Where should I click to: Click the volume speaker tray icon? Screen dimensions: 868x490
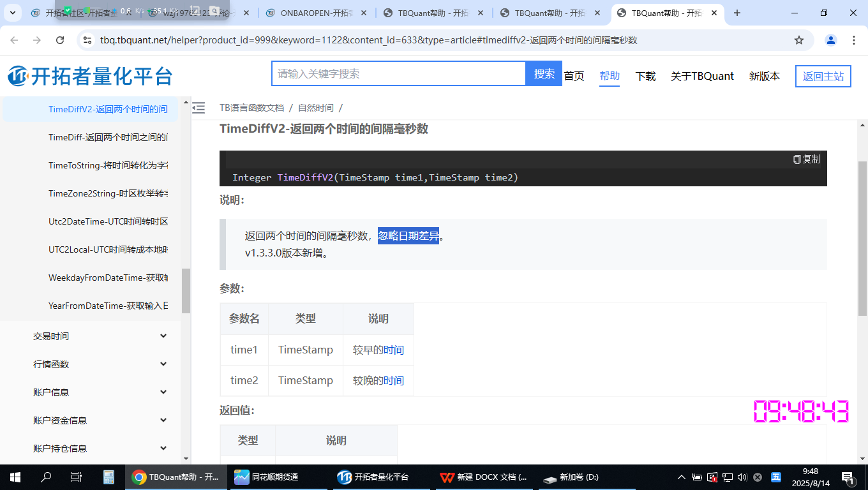click(742, 477)
